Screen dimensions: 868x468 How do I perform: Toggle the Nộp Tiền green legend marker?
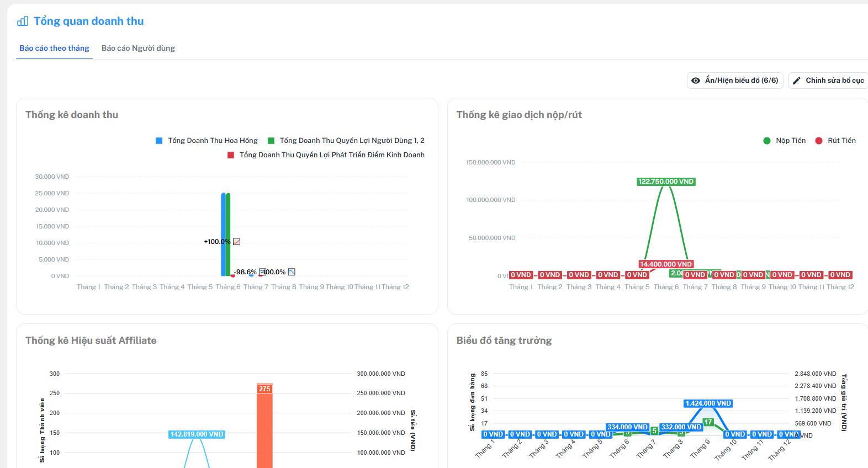coord(766,141)
